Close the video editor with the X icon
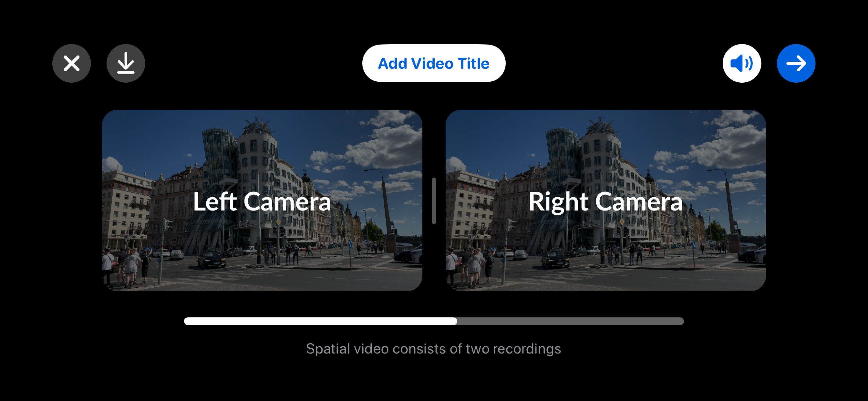The width and height of the screenshot is (868, 401). click(x=71, y=63)
